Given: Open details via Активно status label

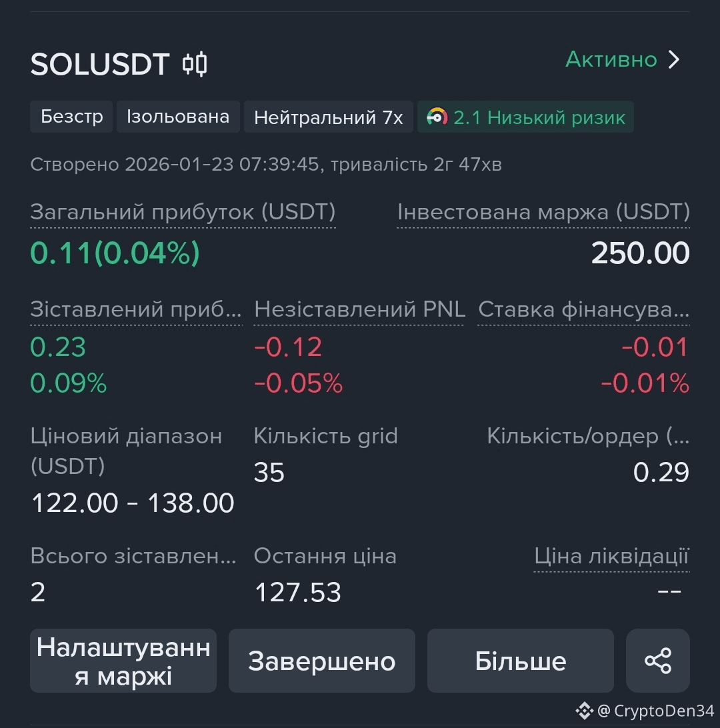Looking at the screenshot, I should pos(611,59).
